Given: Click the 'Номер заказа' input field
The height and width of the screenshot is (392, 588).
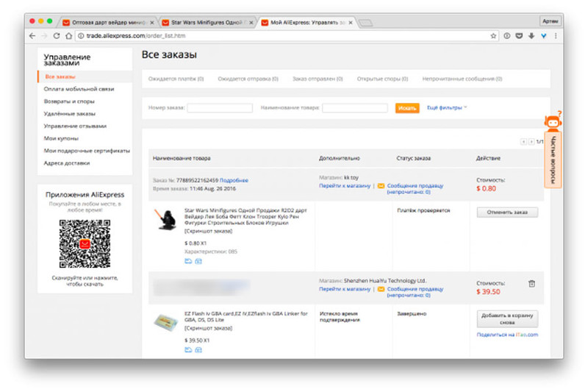Looking at the screenshot, I should pos(220,108).
